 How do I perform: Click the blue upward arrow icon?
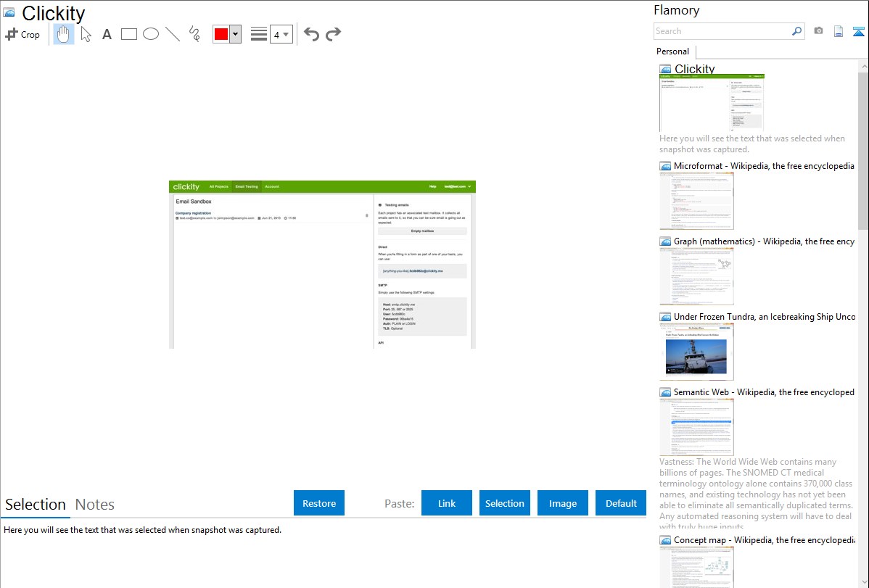click(858, 31)
